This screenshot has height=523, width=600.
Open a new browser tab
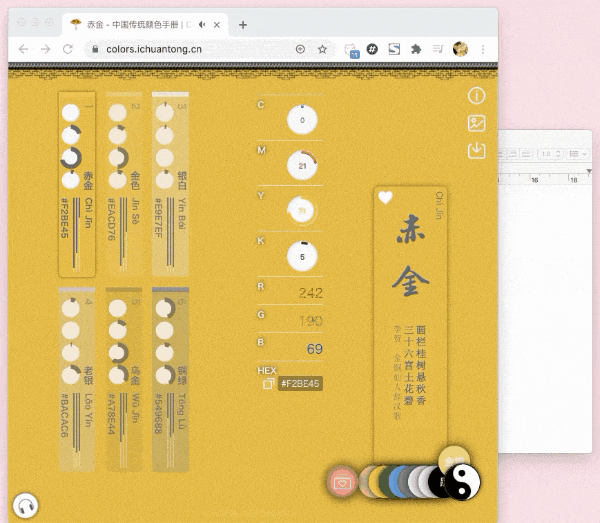pyautogui.click(x=243, y=25)
